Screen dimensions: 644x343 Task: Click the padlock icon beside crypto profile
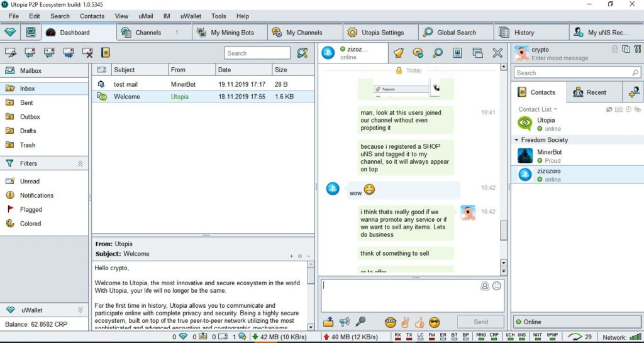pyautogui.click(x=614, y=49)
